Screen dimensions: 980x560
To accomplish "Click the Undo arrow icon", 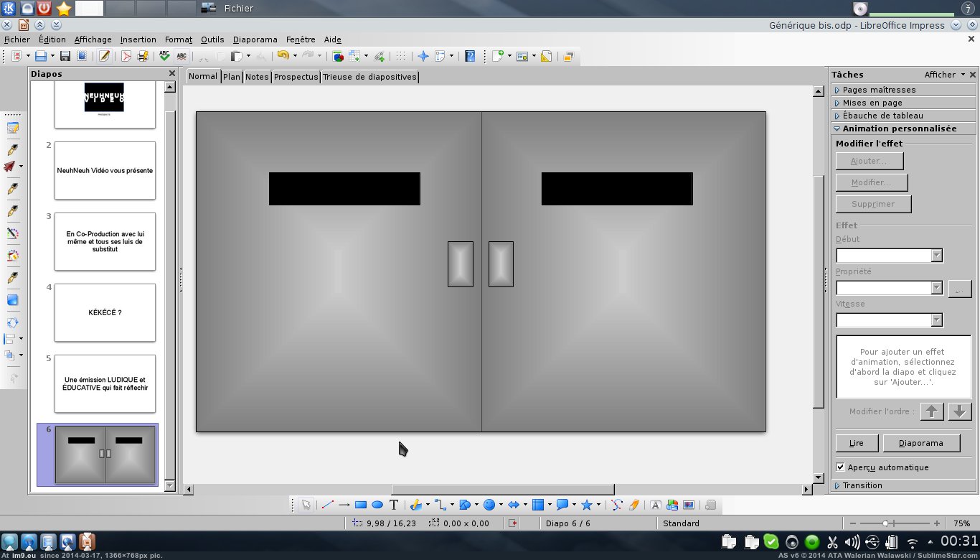I will 282,56.
